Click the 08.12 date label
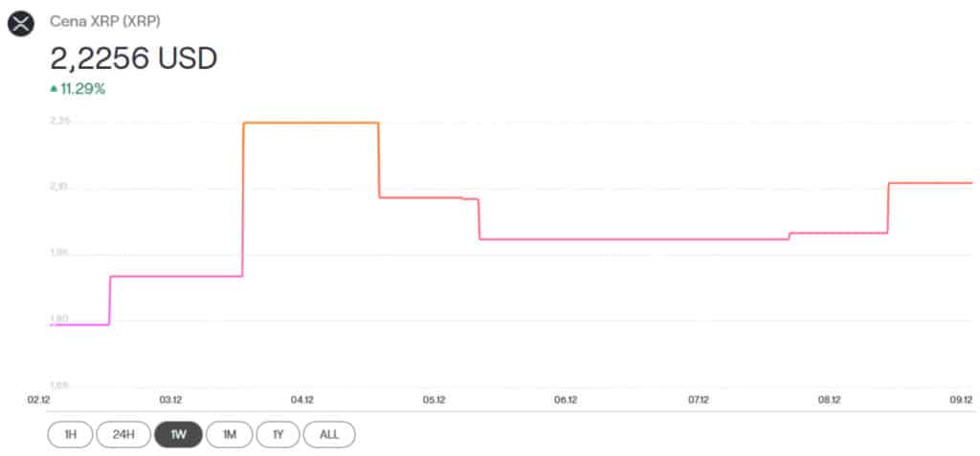Viewport: 980px width, 456px height. [x=829, y=400]
